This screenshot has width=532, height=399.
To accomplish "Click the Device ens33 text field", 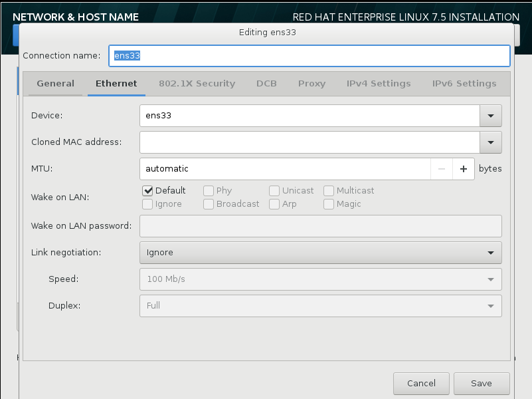I will [x=310, y=116].
